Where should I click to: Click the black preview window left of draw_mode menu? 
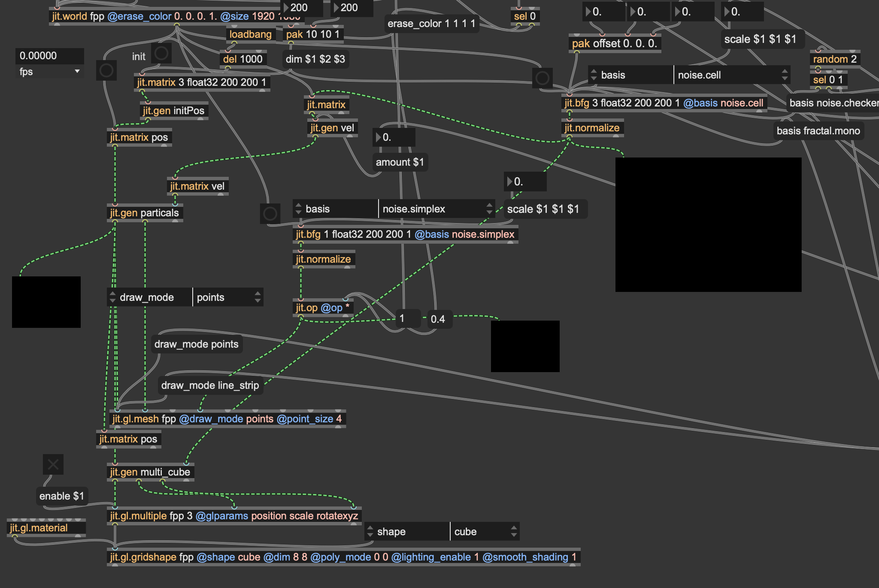(x=46, y=302)
